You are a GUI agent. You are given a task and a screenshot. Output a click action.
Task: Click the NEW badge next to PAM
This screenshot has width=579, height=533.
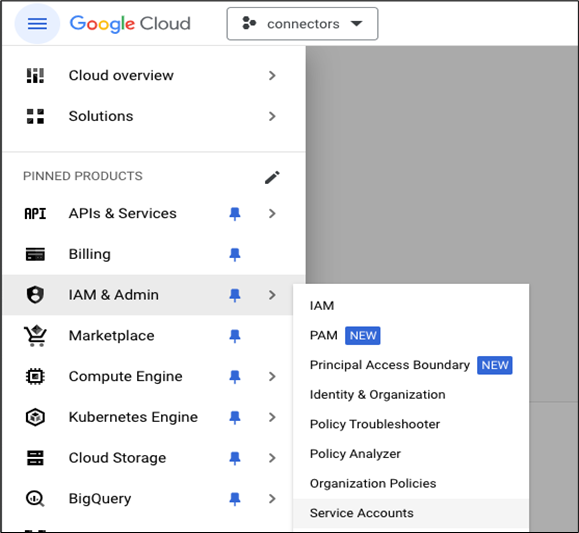pyautogui.click(x=363, y=335)
